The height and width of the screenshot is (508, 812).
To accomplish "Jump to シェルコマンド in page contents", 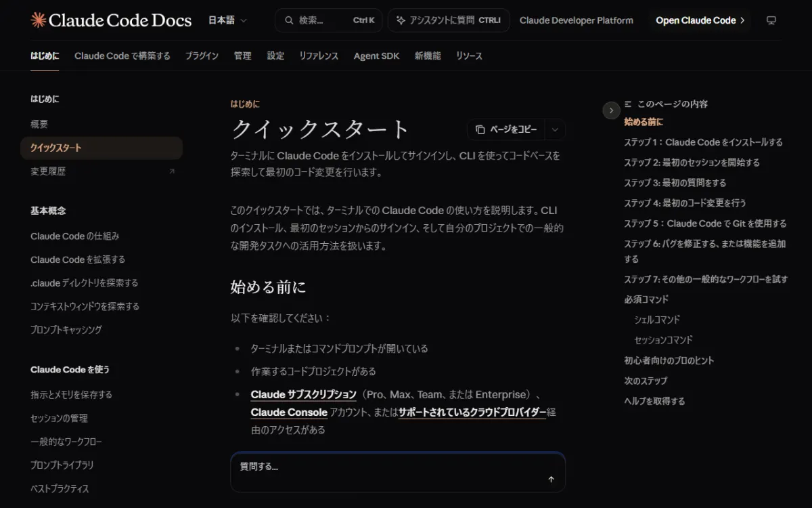I will click(x=657, y=320).
